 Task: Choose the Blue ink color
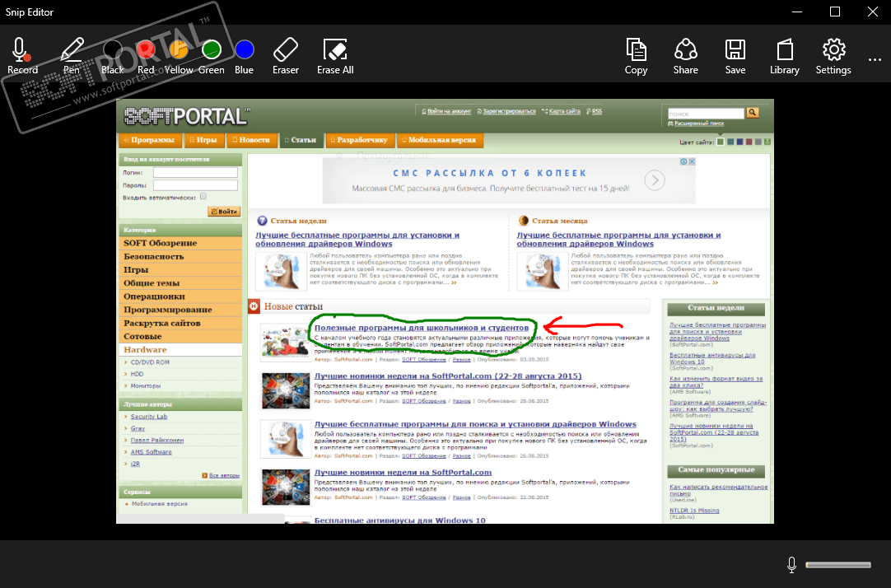(x=245, y=56)
